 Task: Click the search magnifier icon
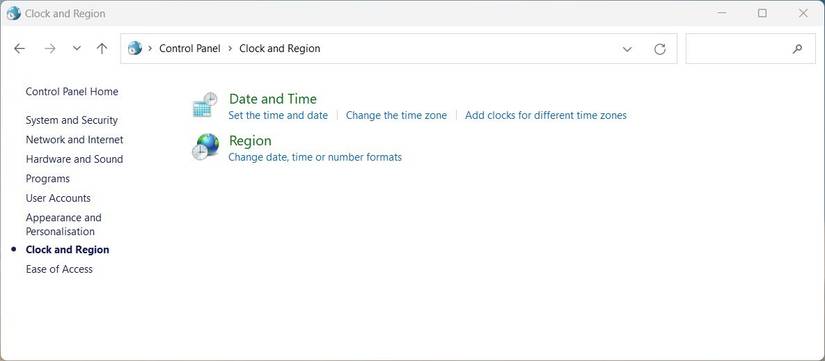coord(797,49)
